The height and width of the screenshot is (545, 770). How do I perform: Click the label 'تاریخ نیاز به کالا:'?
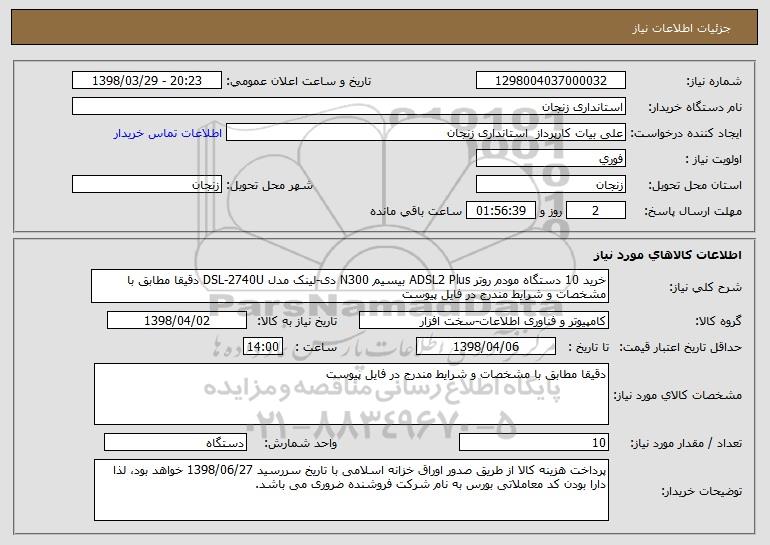click(297, 321)
